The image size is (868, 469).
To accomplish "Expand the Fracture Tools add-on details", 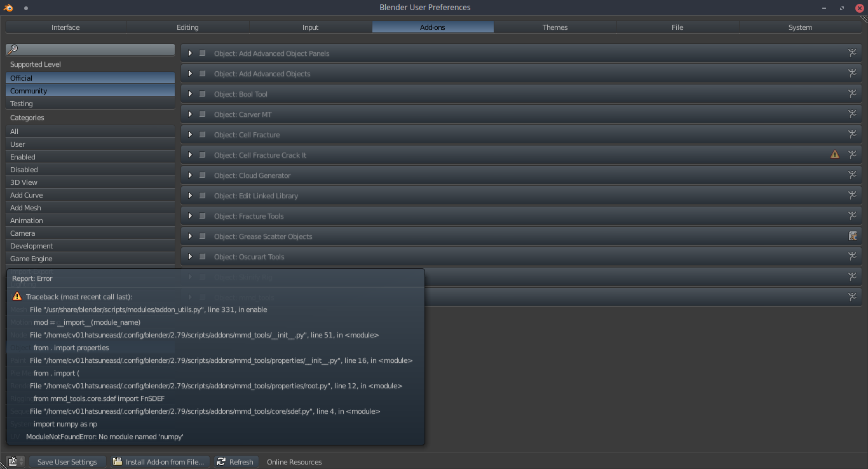I will 189,215.
